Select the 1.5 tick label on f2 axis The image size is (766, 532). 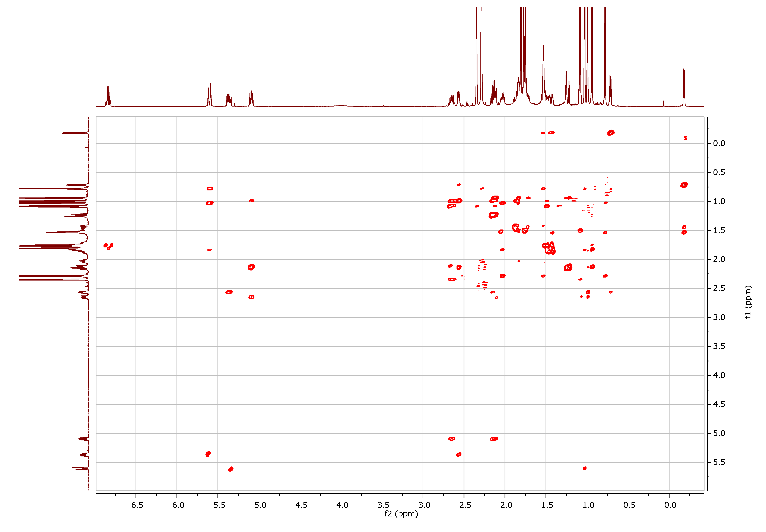547,505
